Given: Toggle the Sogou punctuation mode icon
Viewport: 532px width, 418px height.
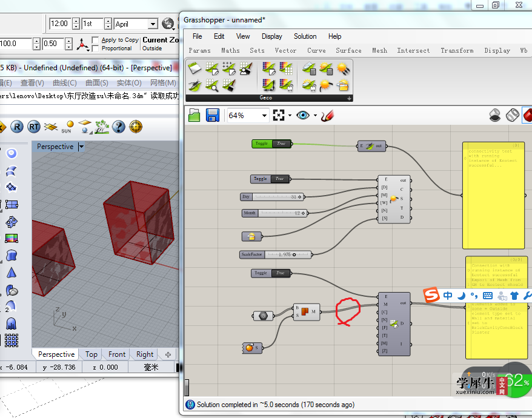Looking at the screenshot, I should pos(474,296).
